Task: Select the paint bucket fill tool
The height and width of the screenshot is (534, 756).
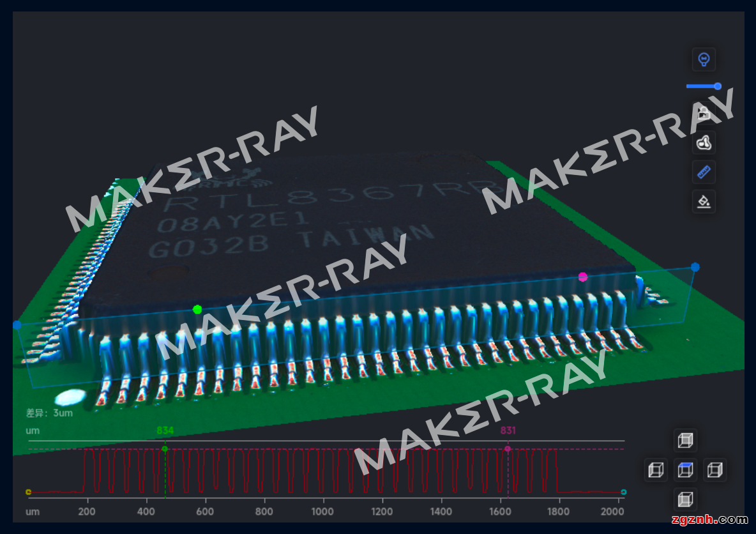Action: pyautogui.click(x=704, y=202)
